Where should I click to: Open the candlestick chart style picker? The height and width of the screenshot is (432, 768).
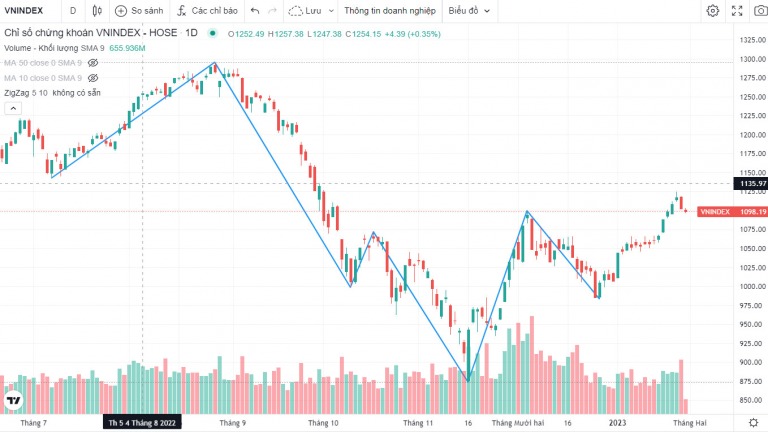click(x=97, y=10)
